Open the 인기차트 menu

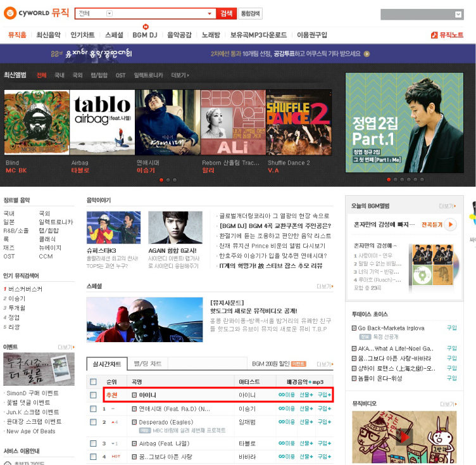(x=82, y=35)
